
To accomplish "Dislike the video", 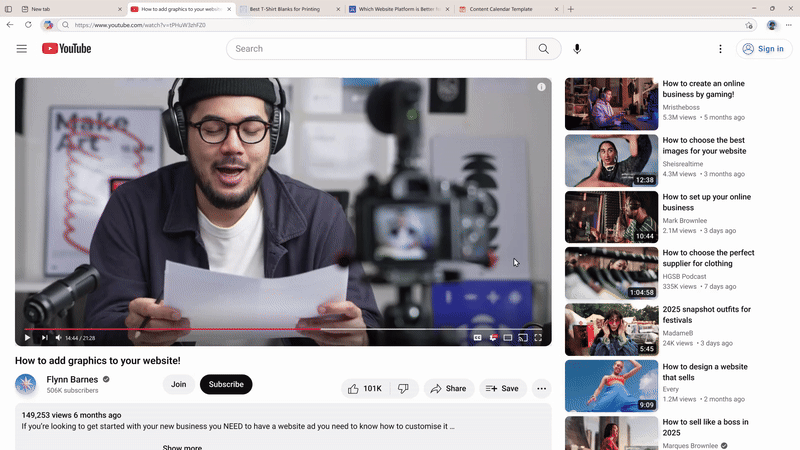I will pos(404,388).
